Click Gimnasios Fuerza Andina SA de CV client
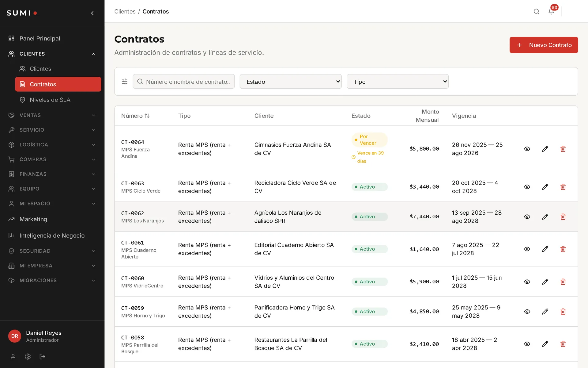 click(x=292, y=149)
